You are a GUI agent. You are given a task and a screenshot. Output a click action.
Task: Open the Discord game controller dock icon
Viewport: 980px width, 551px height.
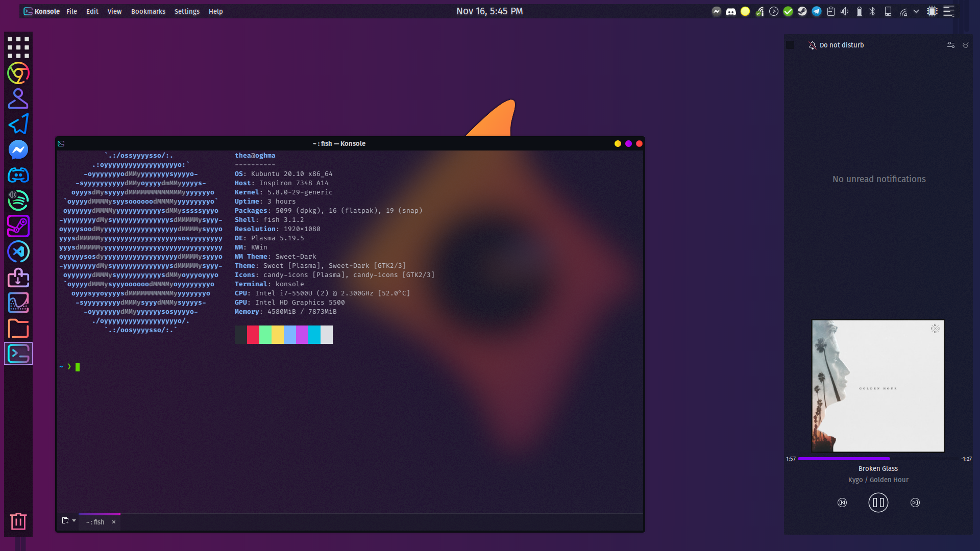[x=18, y=175]
